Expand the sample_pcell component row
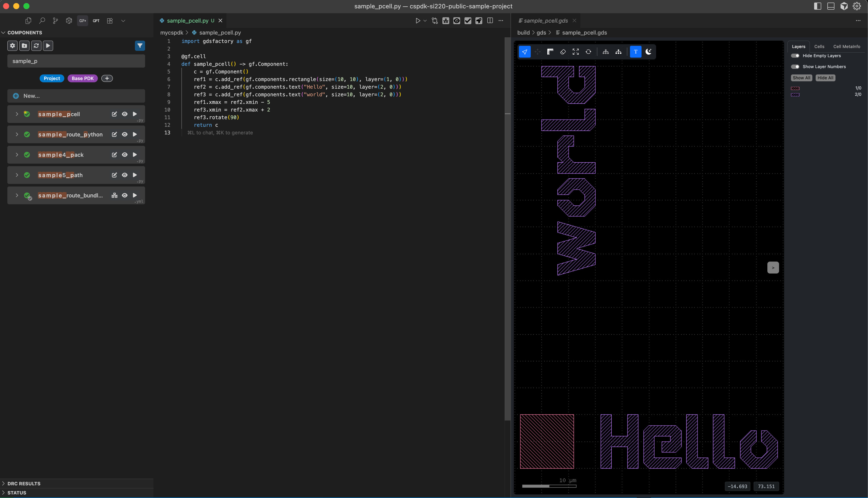The height and width of the screenshot is (498, 868). (17, 114)
